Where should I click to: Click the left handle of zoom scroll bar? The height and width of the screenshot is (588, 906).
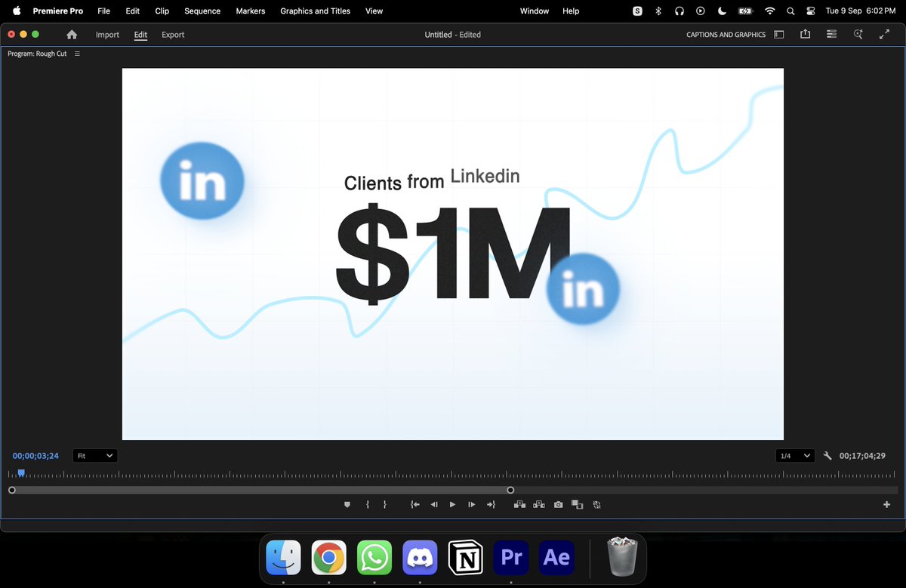(12, 490)
